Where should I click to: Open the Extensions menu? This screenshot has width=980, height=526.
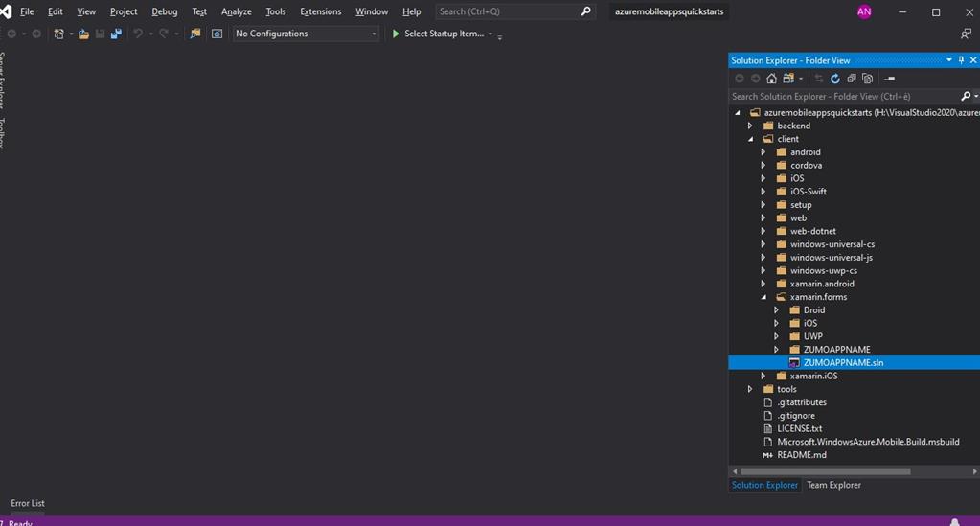pyautogui.click(x=321, y=11)
